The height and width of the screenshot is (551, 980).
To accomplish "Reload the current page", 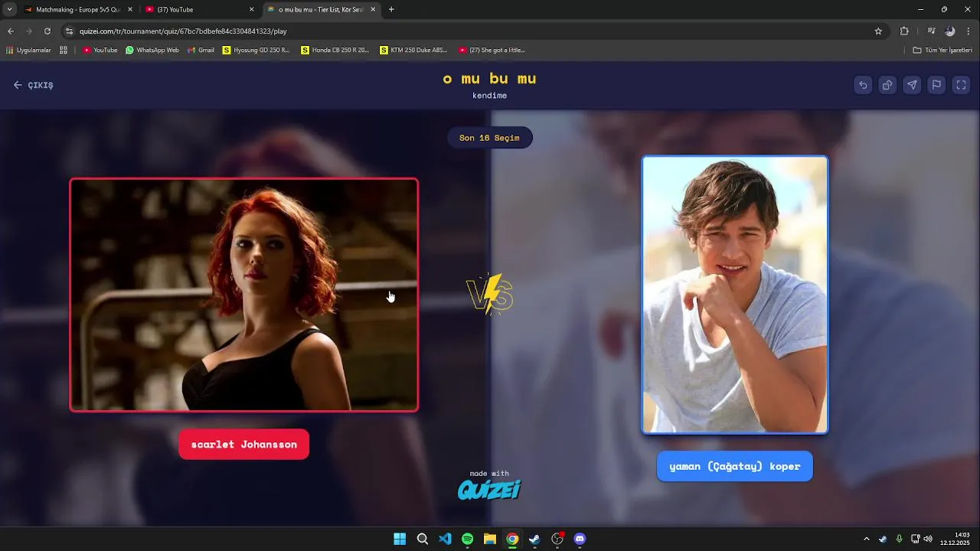I will [x=47, y=31].
